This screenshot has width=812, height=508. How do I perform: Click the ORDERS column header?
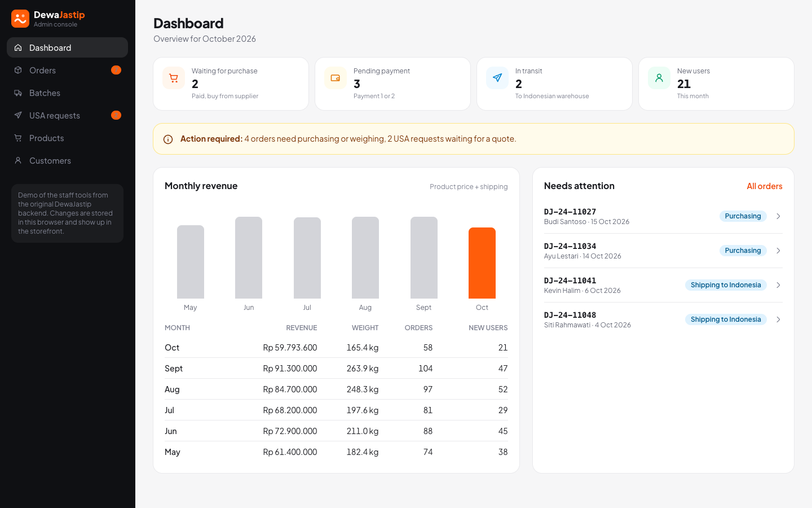click(x=418, y=328)
